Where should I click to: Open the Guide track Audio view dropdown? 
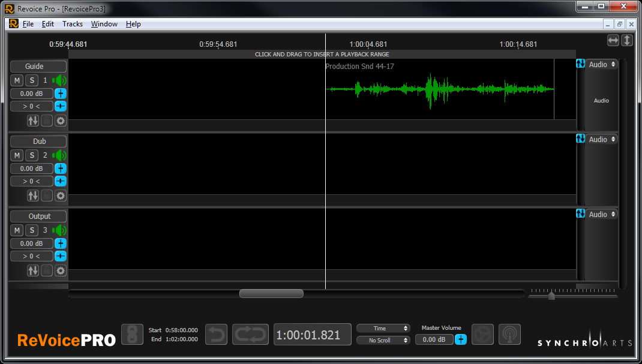point(602,64)
